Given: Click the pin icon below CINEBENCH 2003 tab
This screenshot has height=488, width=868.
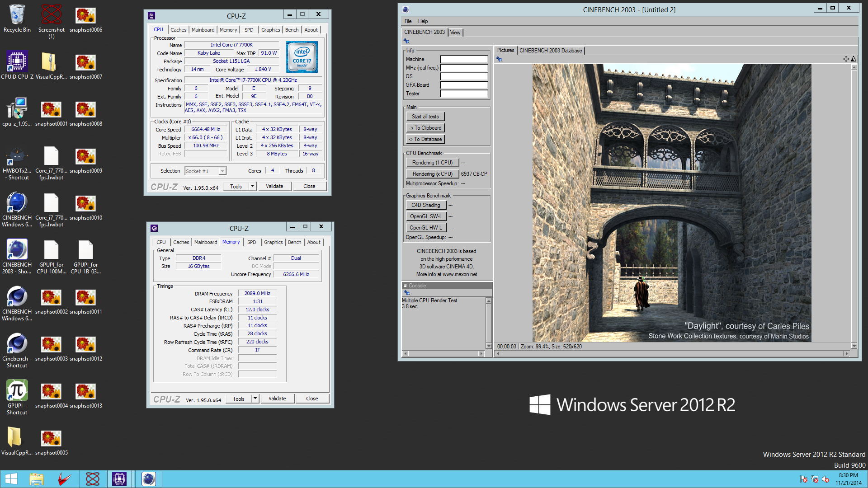Looking at the screenshot, I should coord(406,41).
